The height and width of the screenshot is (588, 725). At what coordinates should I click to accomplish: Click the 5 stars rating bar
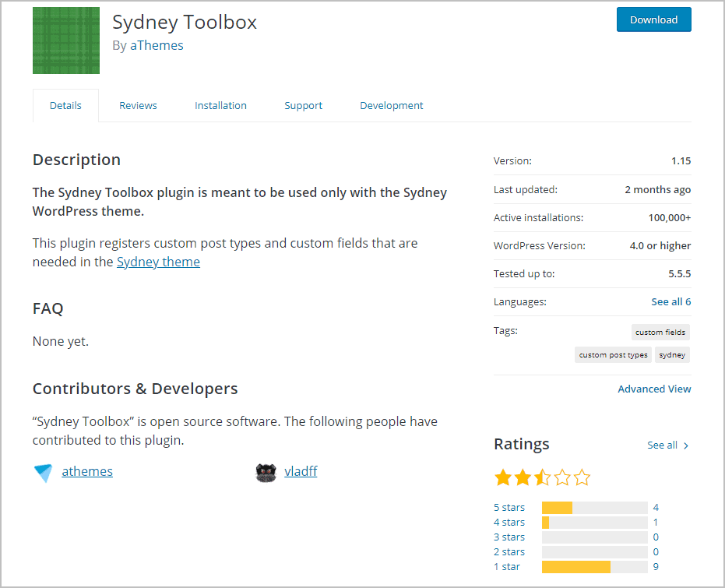tap(595, 508)
